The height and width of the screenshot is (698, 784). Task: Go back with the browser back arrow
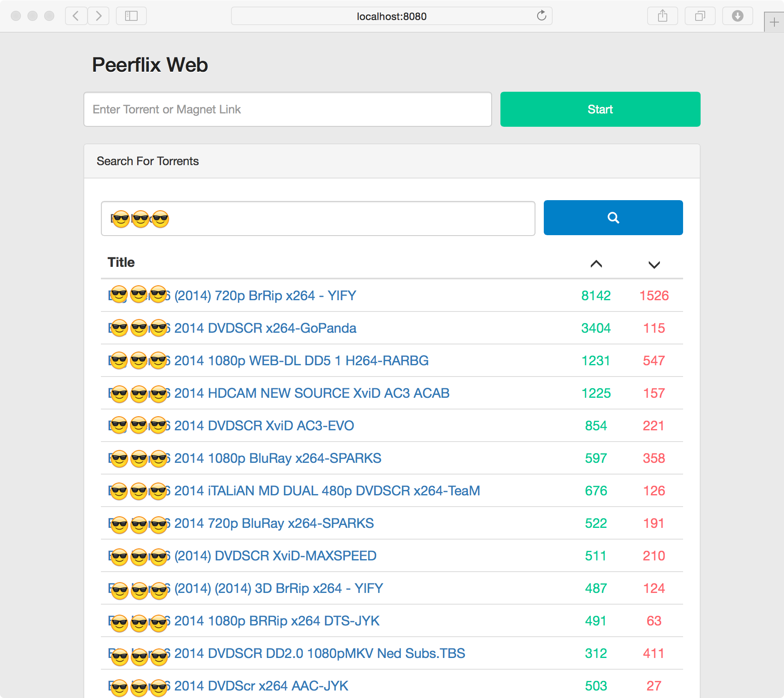(76, 16)
